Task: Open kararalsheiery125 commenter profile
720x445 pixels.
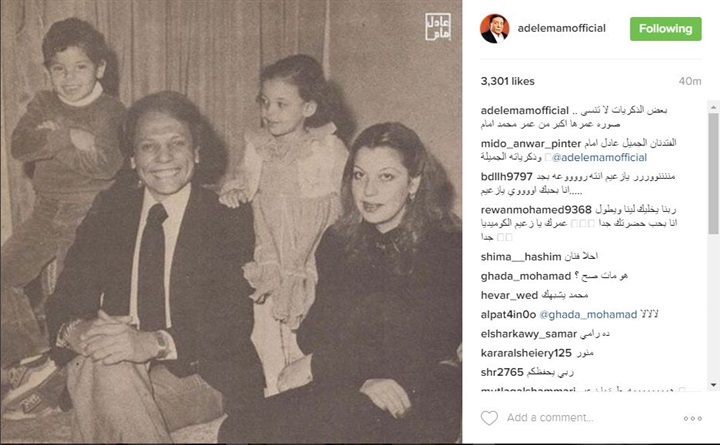Action: pos(526,353)
